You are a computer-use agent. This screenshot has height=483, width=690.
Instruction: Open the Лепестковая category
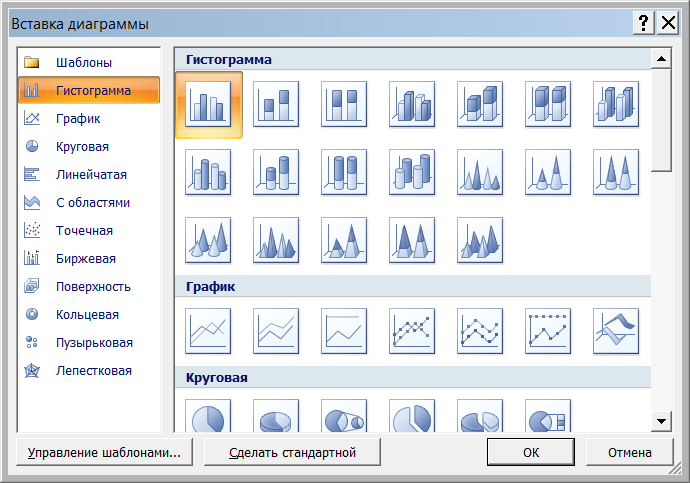click(x=89, y=371)
